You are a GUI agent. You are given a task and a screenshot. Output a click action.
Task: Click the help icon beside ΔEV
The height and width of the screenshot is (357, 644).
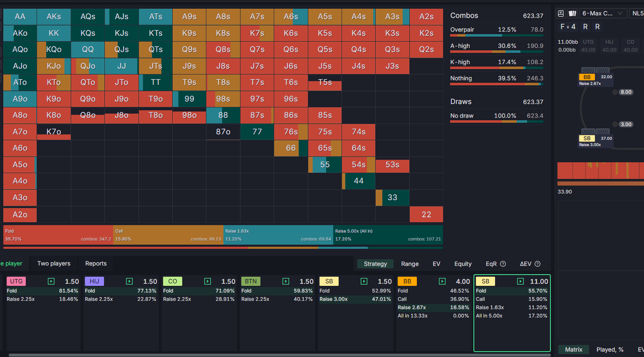pyautogui.click(x=537, y=264)
